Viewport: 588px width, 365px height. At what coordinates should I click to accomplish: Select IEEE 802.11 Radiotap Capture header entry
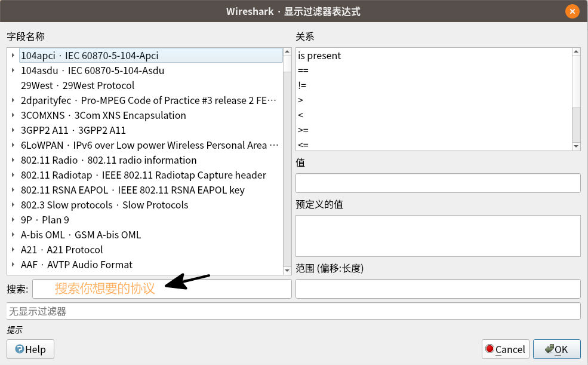(151, 175)
